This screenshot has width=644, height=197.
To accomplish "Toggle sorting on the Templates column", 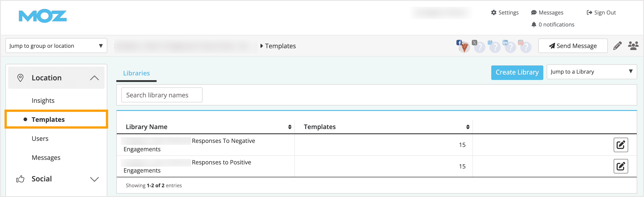I will point(467,127).
